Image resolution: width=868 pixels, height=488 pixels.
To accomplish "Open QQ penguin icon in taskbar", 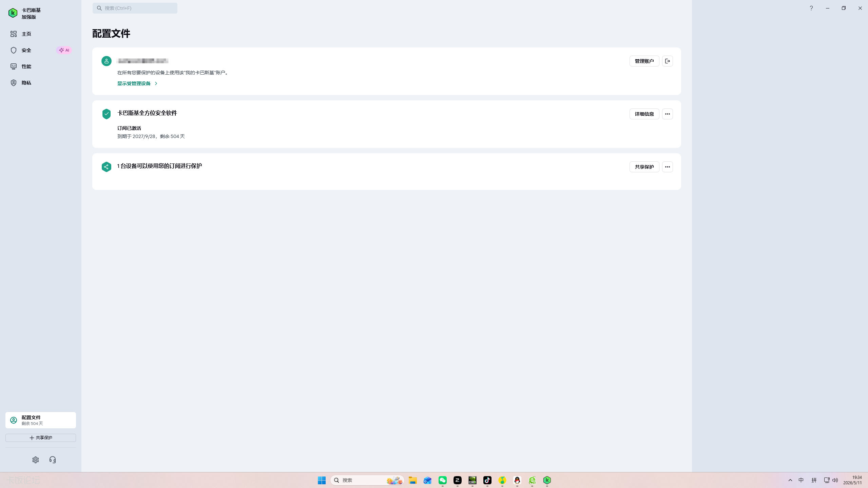I will 517,480.
